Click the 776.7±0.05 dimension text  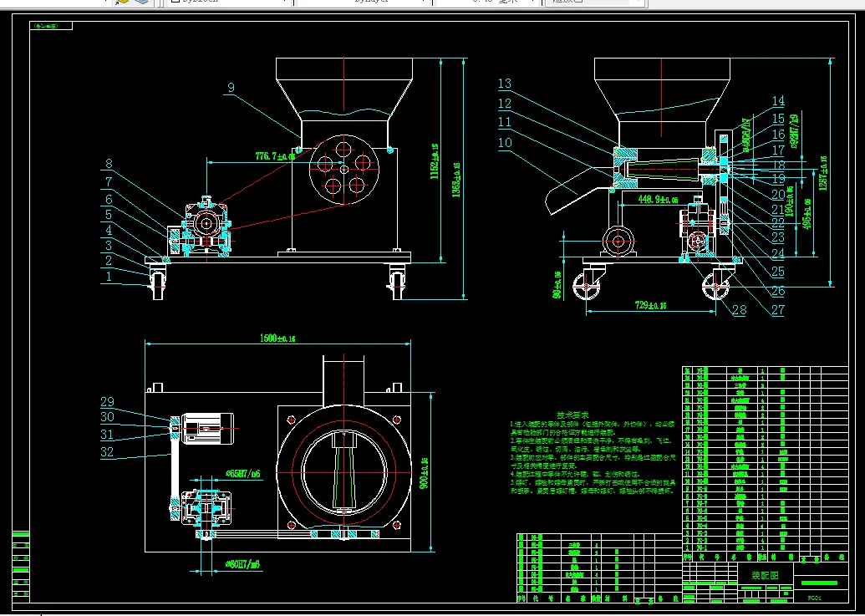point(275,156)
